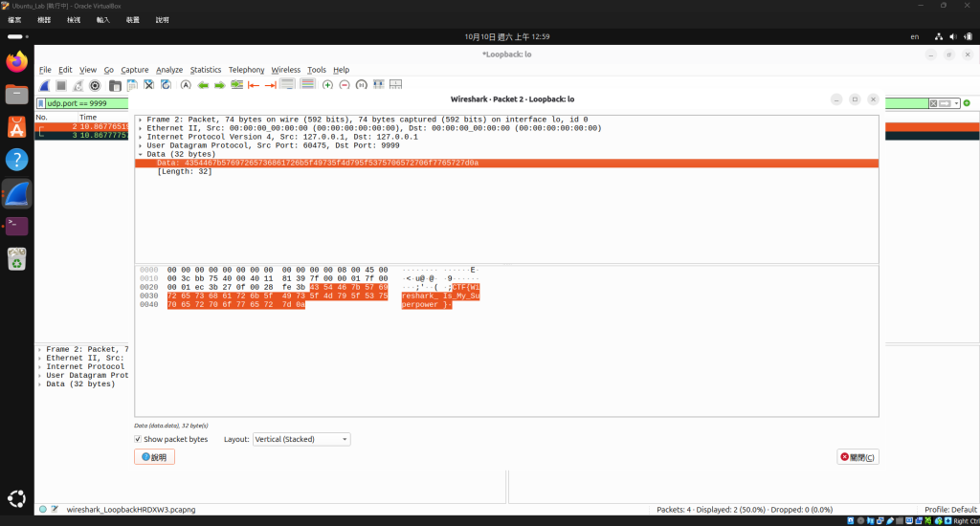Start a new capture with the shark fin icon
The image size is (980, 526).
pos(44,85)
